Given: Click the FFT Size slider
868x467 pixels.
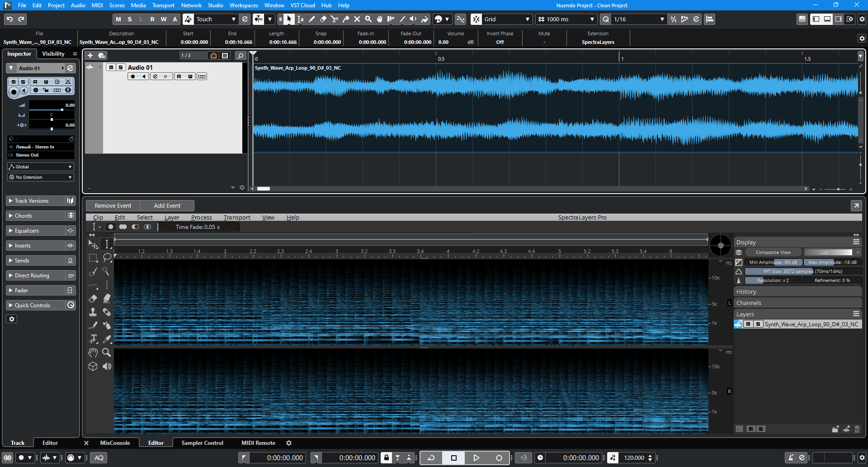Looking at the screenshot, I should point(803,272).
